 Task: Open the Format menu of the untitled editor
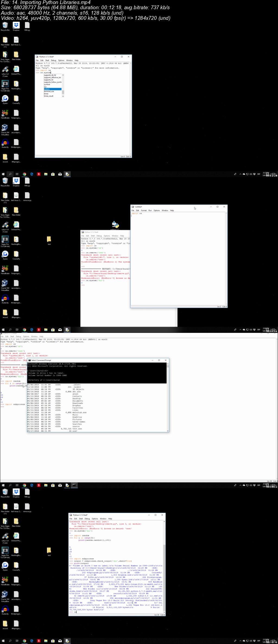144,210
